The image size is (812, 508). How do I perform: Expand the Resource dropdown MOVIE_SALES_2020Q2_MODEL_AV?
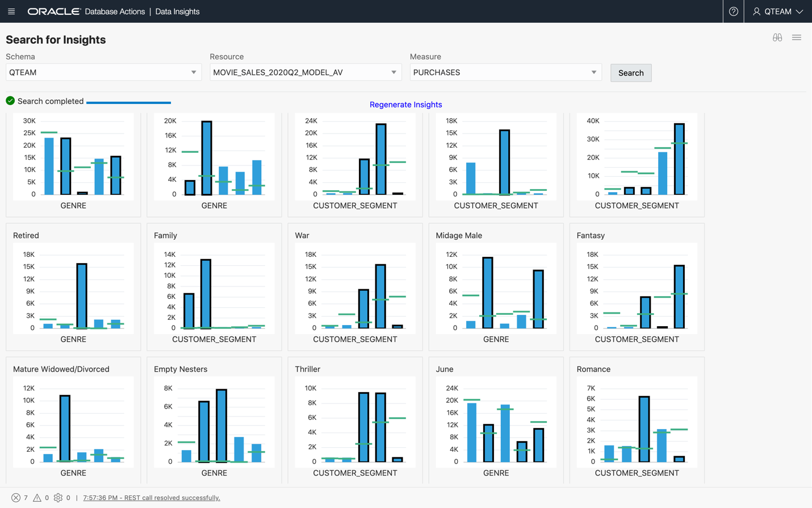coord(394,72)
